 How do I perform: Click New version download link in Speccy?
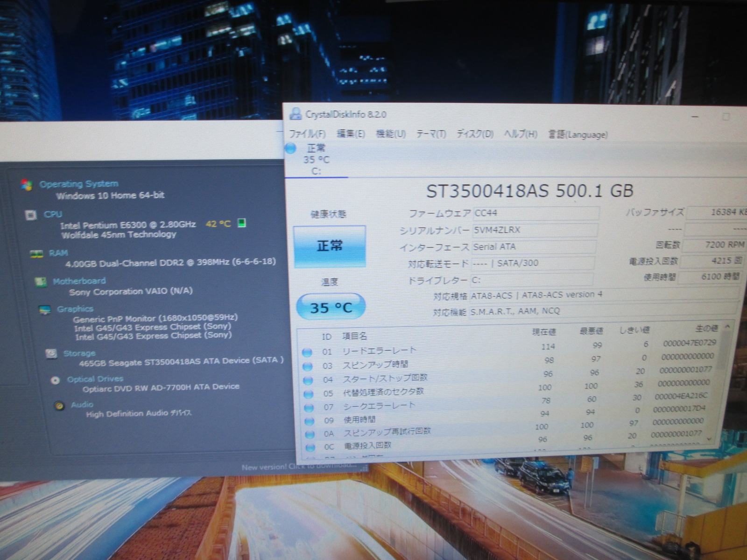click(x=299, y=467)
